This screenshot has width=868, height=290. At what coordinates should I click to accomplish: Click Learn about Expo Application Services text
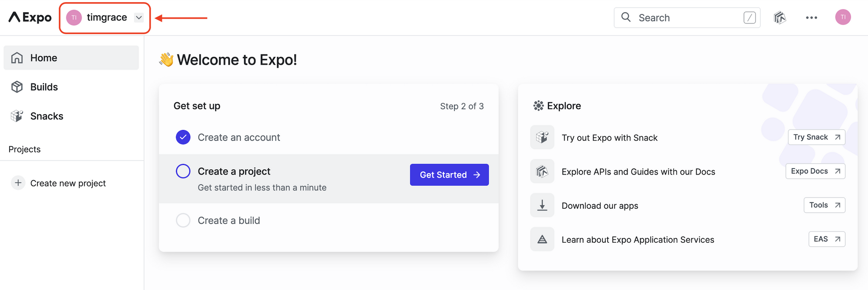point(638,240)
